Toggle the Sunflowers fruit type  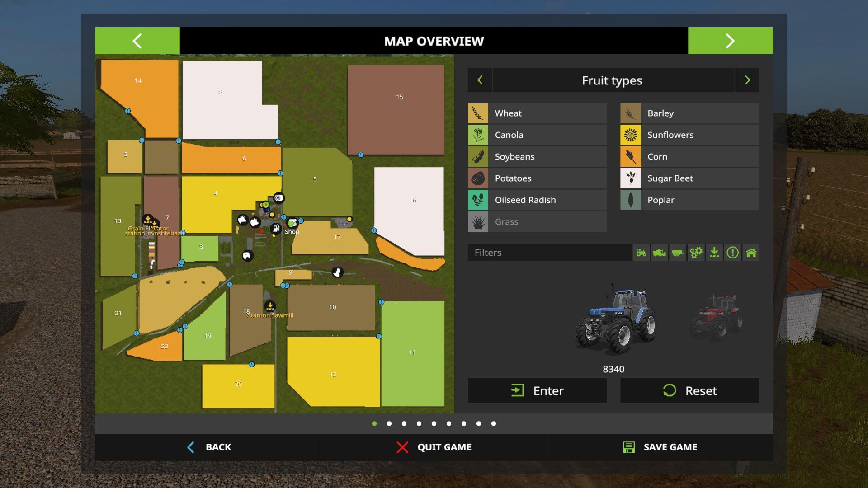[689, 135]
